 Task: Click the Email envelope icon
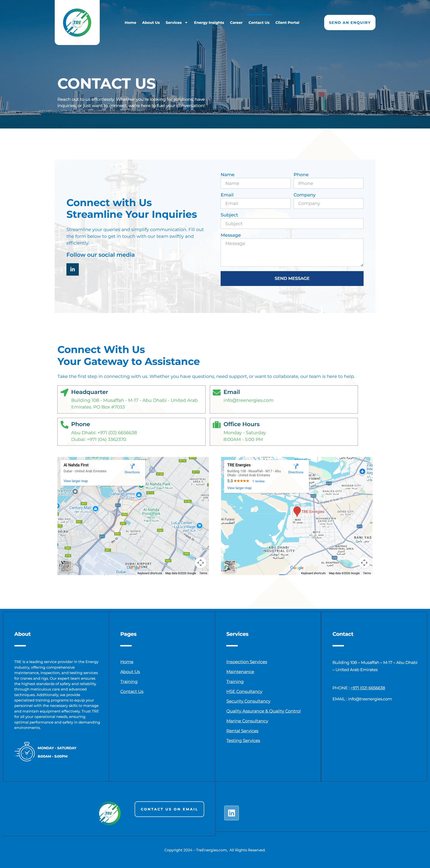(x=217, y=393)
